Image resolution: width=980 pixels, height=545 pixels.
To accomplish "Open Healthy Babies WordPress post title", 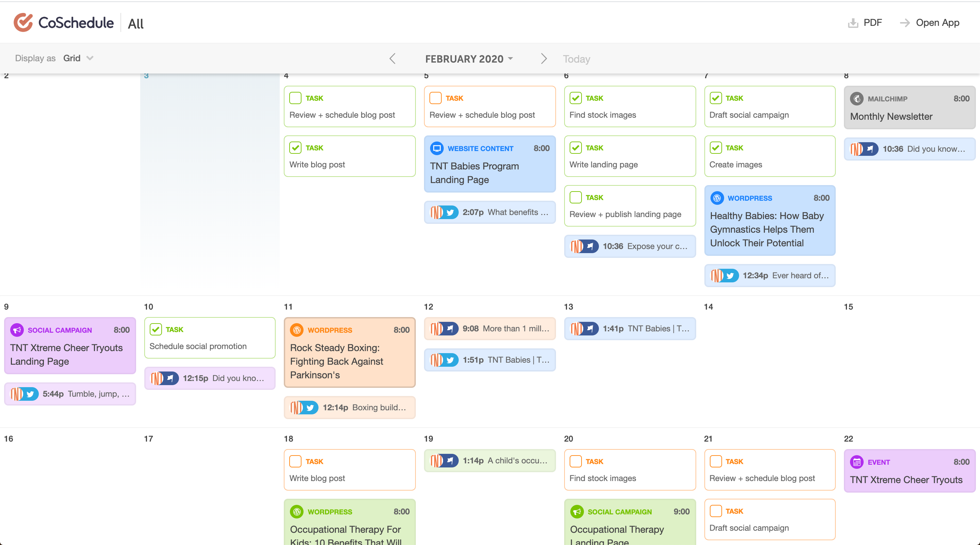I will coord(767,229).
